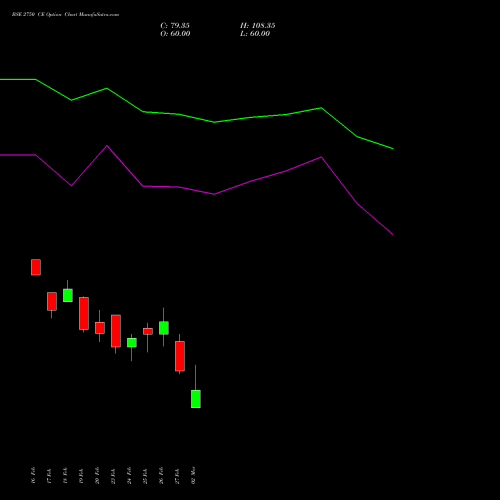500x500 pixels.
Task: Click the 19 Feb date label
Action: click(x=81, y=475)
